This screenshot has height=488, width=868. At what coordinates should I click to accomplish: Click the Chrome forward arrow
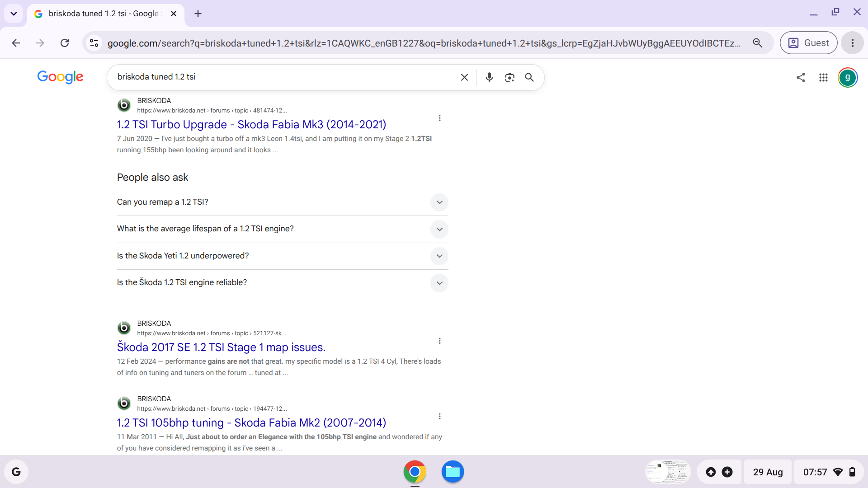pyautogui.click(x=40, y=43)
